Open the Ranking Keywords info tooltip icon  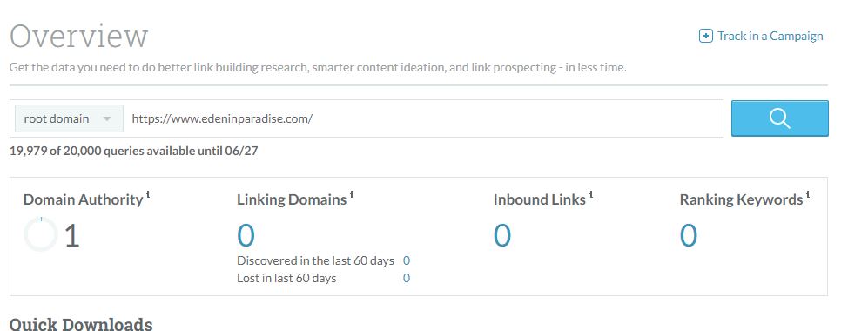coord(808,194)
